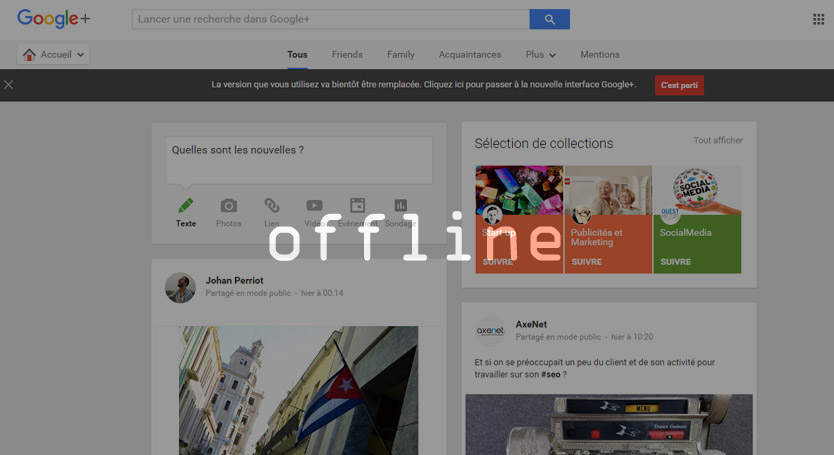Viewport: 834px width, 455px height.
Task: Open the Publicités et Marketing cover image
Action: (608, 190)
